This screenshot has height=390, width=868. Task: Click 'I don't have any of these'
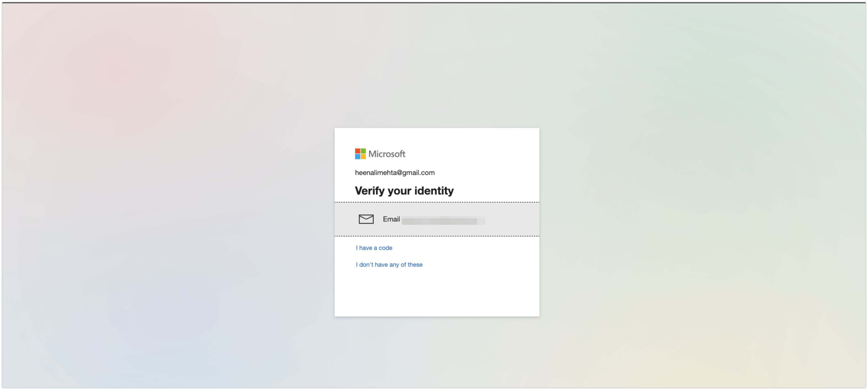[389, 265]
